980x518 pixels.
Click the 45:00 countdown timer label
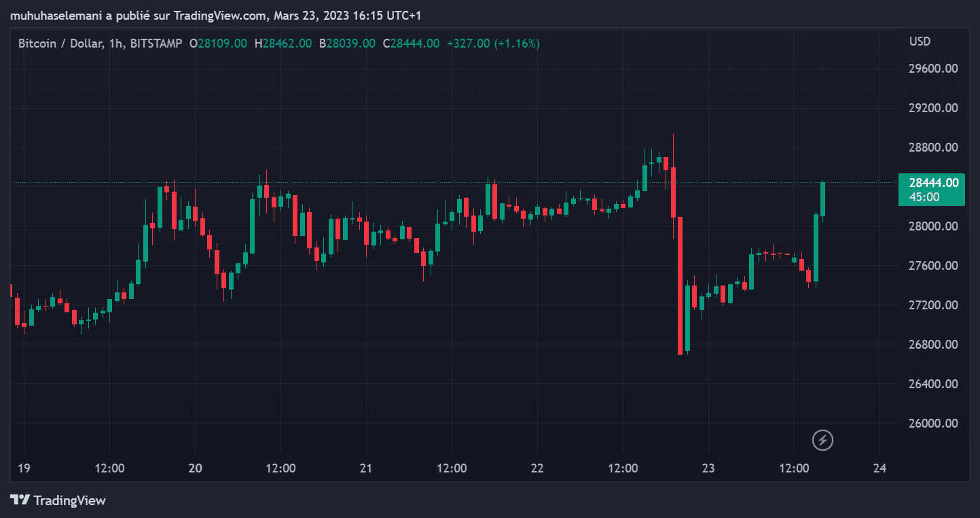[x=924, y=197]
